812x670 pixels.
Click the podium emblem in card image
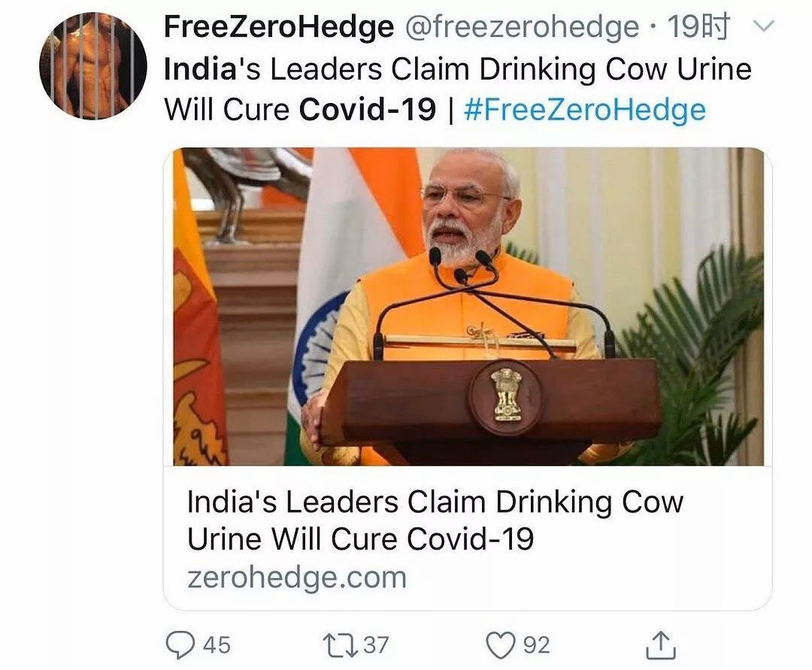[506, 396]
